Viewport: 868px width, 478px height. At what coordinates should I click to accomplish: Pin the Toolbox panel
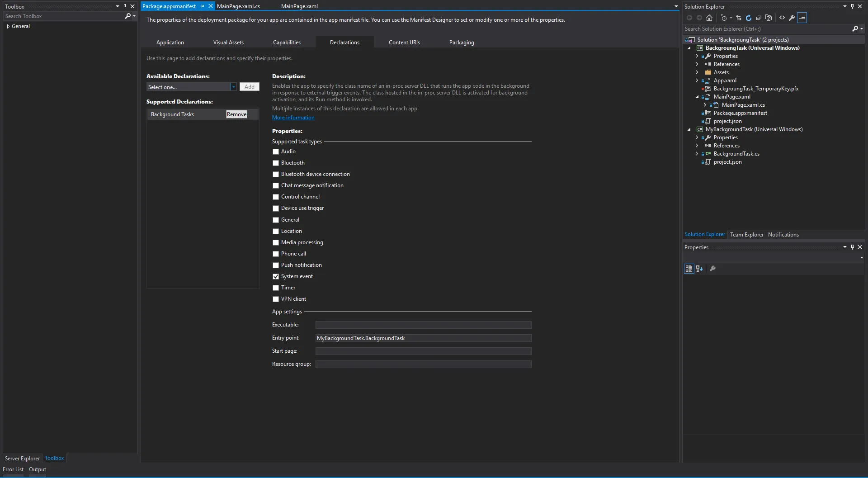(125, 6)
